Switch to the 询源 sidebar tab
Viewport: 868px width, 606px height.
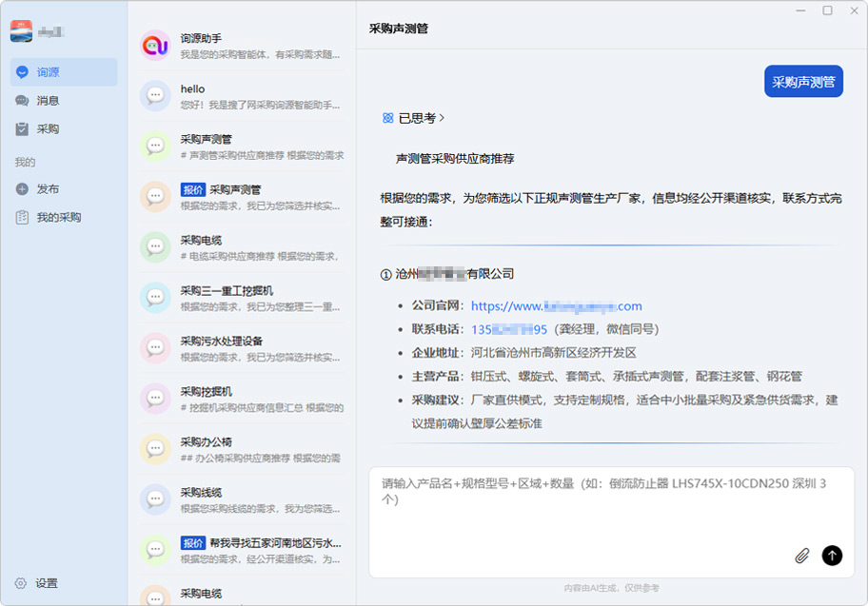[64, 72]
